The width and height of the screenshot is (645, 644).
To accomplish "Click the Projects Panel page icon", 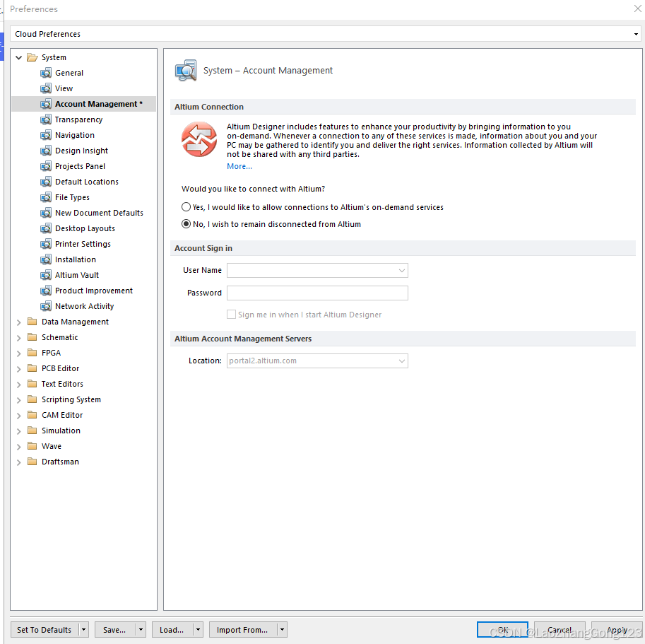I will (x=46, y=166).
